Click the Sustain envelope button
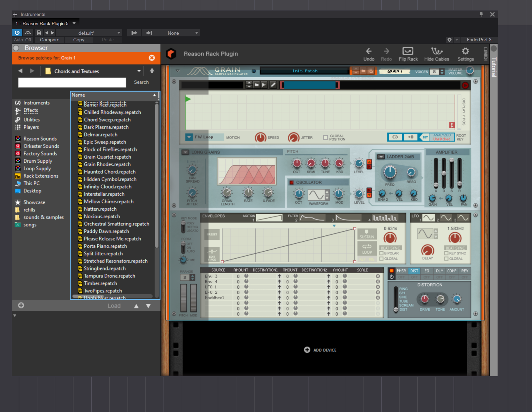The image size is (532, 412). tap(367, 234)
